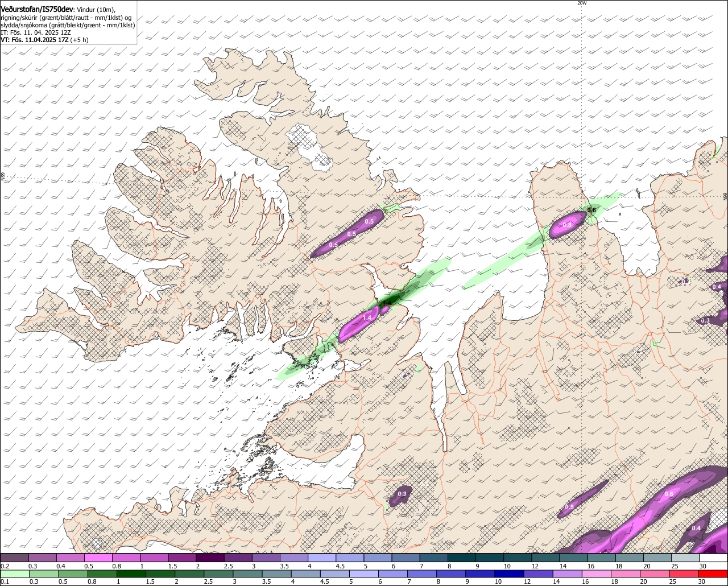Select the 8 dark teal swatch in the upper legend row
728x586 pixels.
tap(462, 558)
